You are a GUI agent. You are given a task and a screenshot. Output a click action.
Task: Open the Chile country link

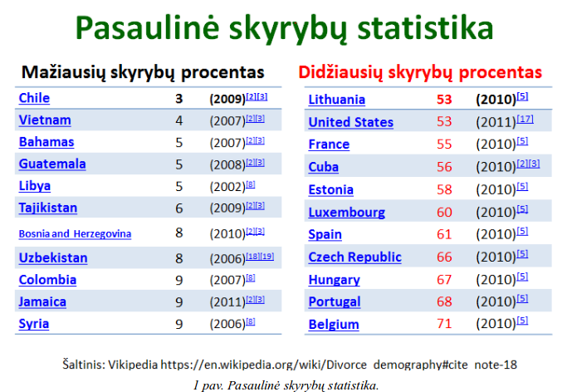(34, 98)
